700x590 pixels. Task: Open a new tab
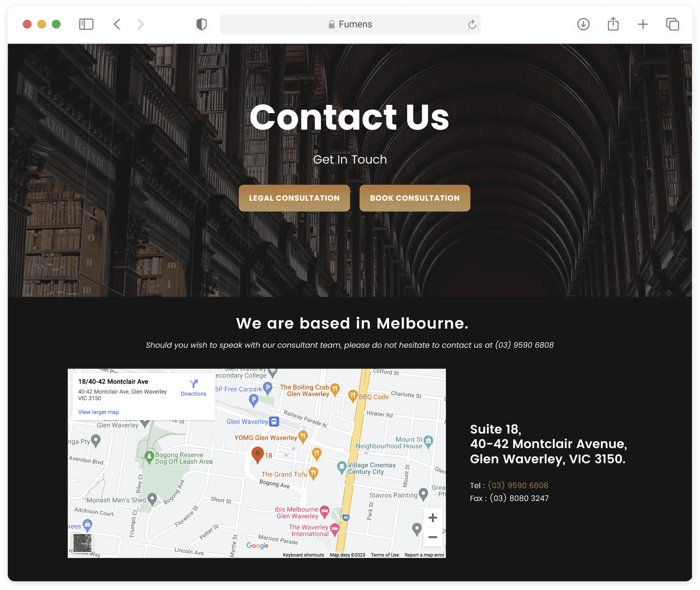pyautogui.click(x=643, y=24)
